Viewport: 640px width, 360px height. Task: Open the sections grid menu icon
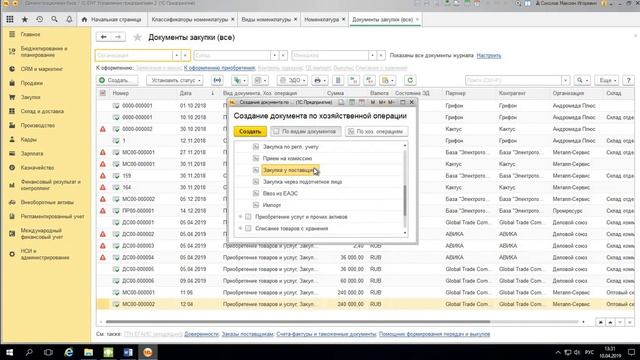coord(10,19)
